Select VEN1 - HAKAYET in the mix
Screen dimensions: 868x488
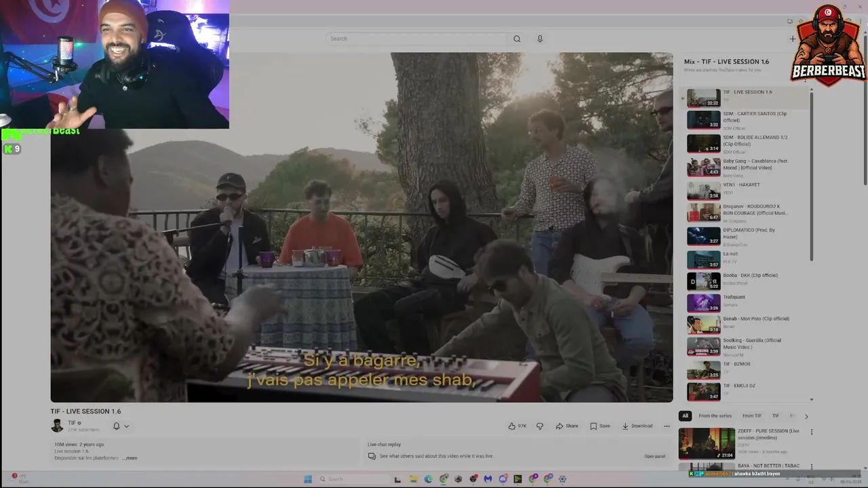pos(746,190)
